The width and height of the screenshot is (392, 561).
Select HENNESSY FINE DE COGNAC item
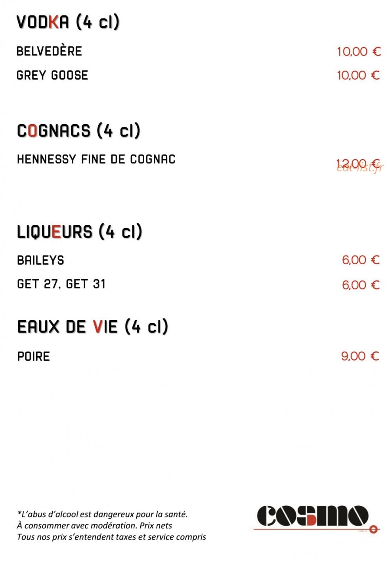[96, 159]
